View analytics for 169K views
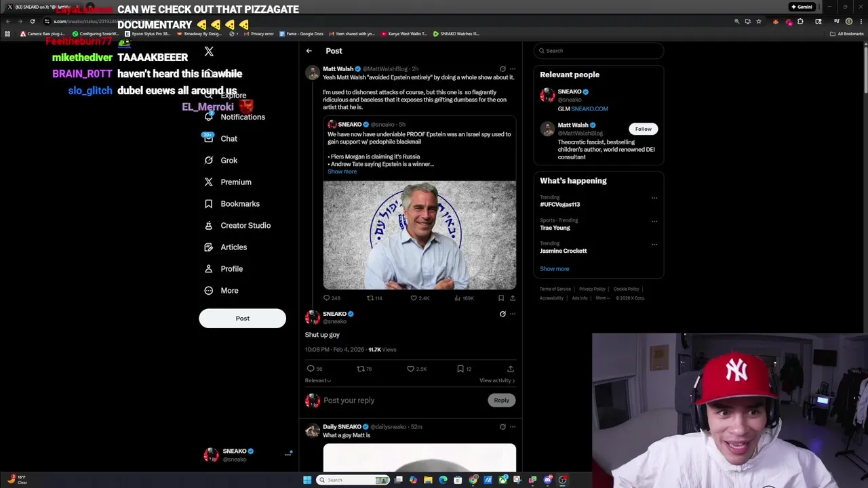The width and height of the screenshot is (868, 488). [x=464, y=298]
